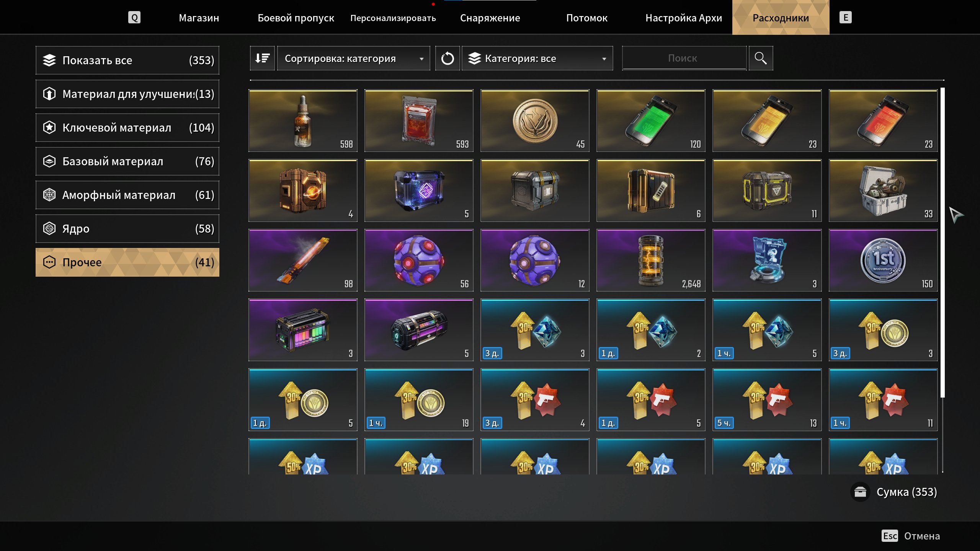Select the 1st anniversary coin item
Image resolution: width=980 pixels, height=551 pixels.
(x=883, y=260)
